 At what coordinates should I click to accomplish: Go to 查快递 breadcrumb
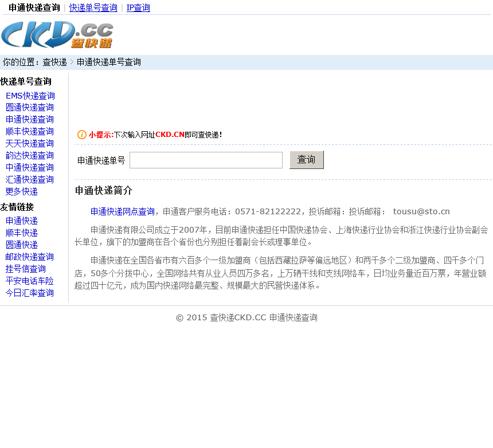click(x=54, y=62)
